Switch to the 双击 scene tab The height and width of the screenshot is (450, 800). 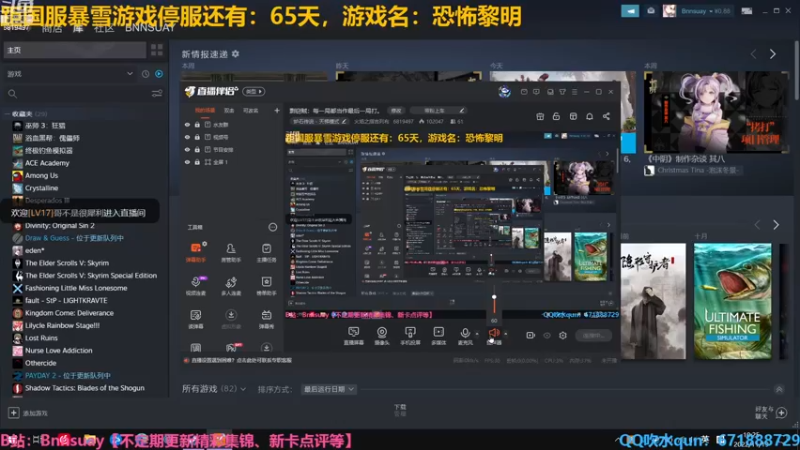click(x=229, y=110)
